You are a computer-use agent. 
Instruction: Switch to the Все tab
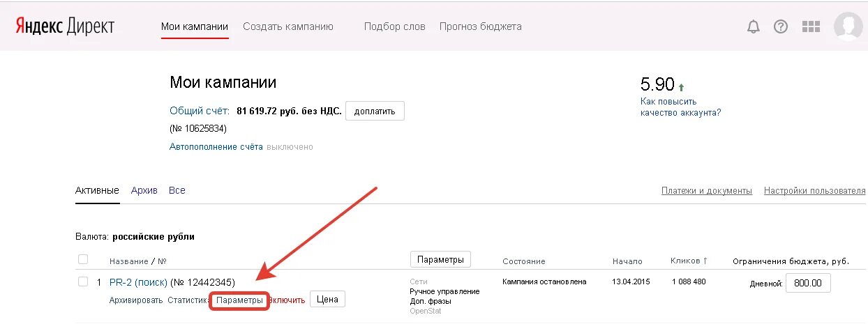click(177, 190)
